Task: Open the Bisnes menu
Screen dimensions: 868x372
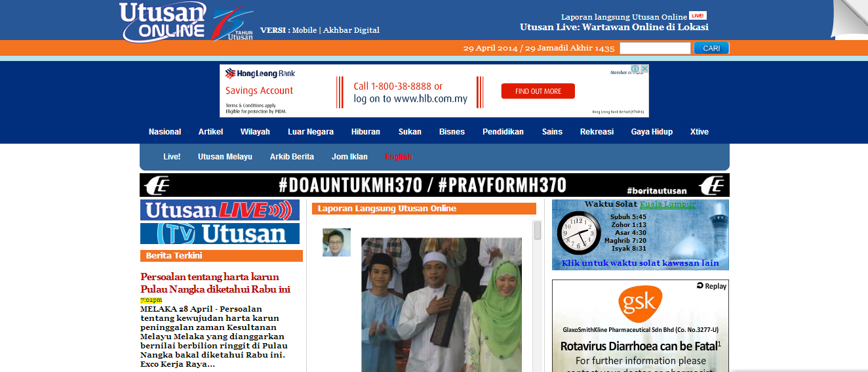Action: click(x=452, y=132)
